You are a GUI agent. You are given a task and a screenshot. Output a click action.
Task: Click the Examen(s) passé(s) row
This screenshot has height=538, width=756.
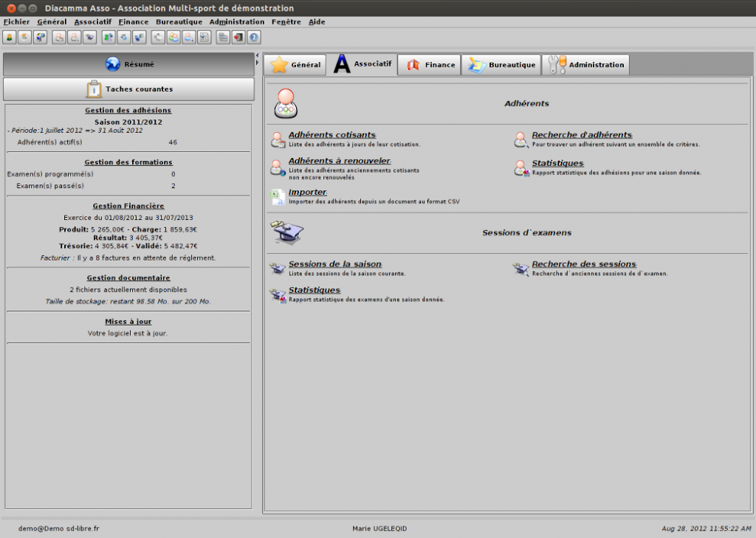tap(96, 186)
